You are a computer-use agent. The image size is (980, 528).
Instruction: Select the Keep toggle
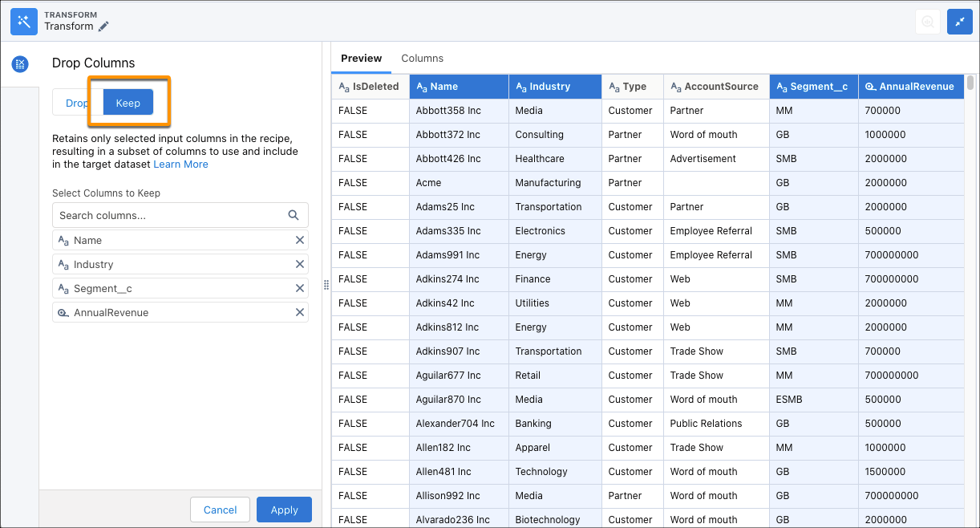tap(128, 103)
